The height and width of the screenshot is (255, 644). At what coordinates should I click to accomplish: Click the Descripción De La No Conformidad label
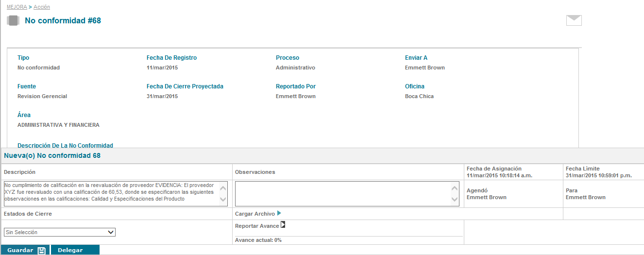[65, 145]
